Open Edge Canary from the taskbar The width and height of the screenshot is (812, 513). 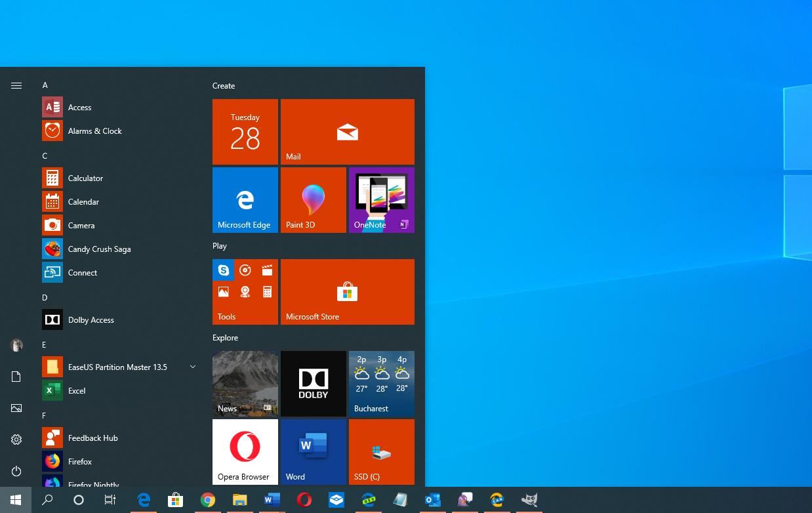pos(497,500)
